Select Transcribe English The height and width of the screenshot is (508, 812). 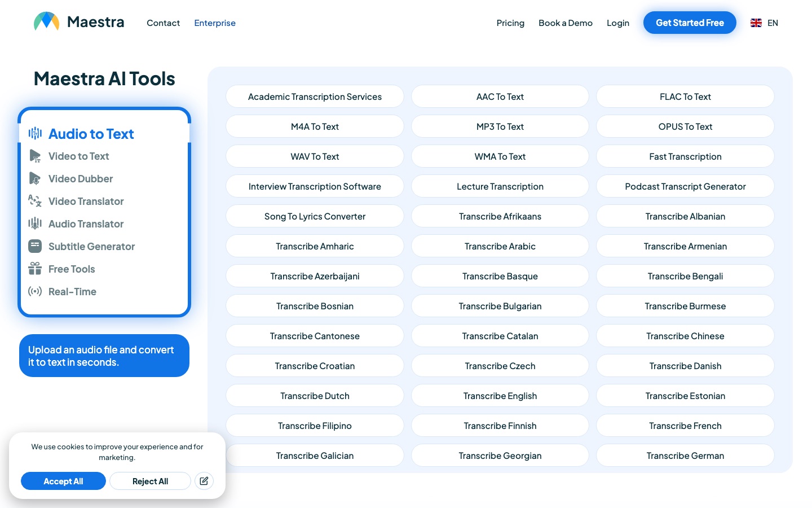click(500, 396)
